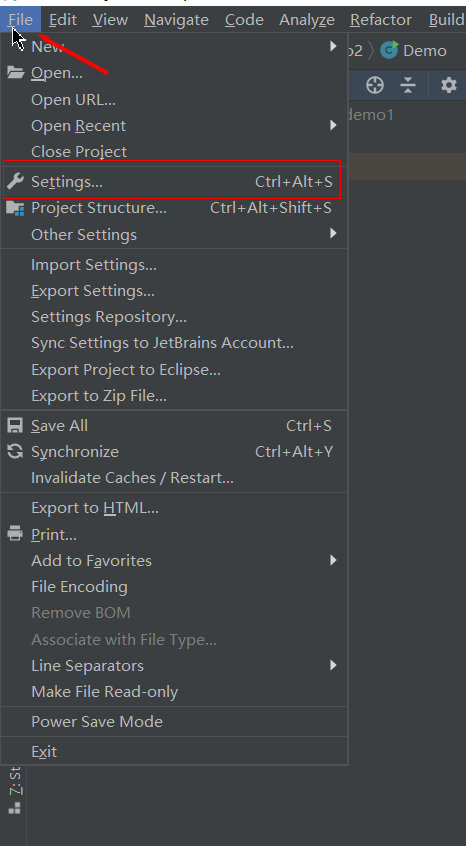Toggle Power Save Mode
The image size is (466, 846).
click(174, 722)
